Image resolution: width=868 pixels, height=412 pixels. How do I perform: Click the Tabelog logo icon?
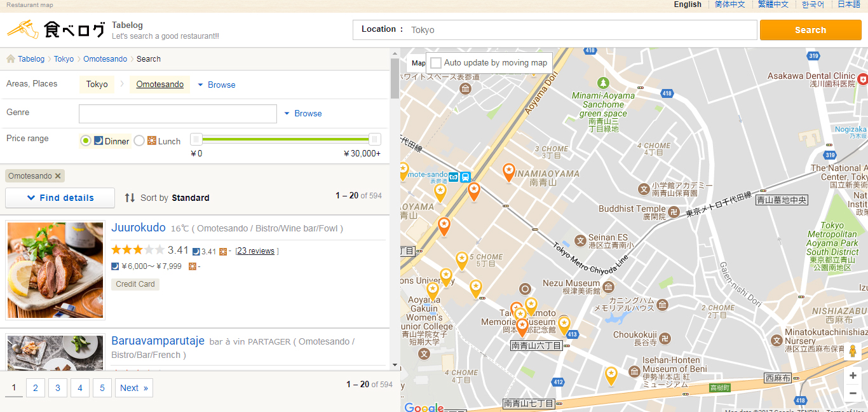coord(56,29)
